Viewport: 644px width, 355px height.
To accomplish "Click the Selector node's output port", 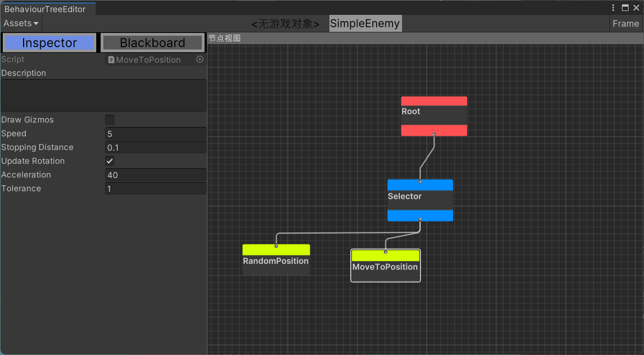I will click(420, 219).
